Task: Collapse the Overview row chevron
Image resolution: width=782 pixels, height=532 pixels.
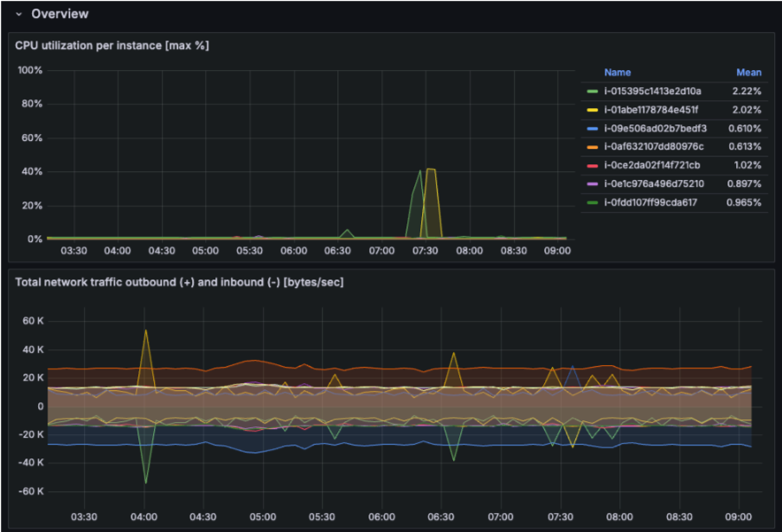Action: point(18,14)
